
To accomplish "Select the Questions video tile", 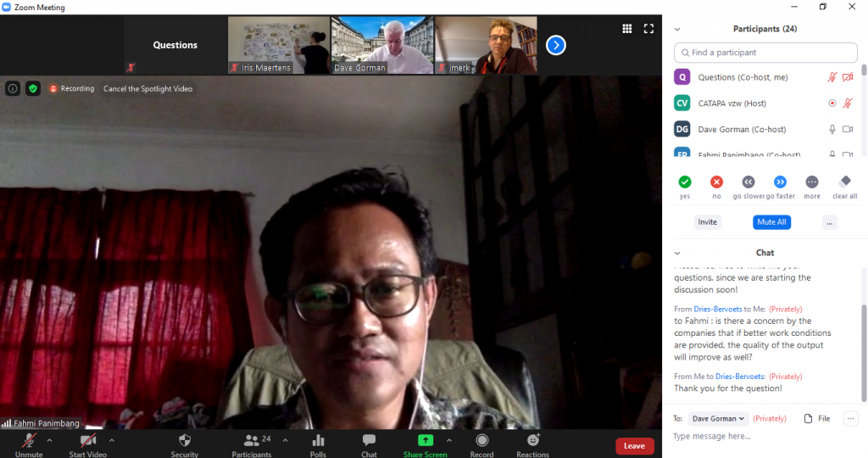I will tap(175, 45).
